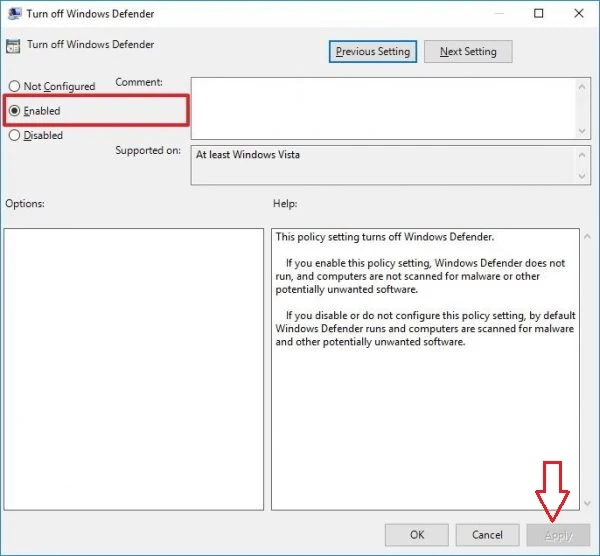Click the Supported on scroll down arrow

point(582,176)
